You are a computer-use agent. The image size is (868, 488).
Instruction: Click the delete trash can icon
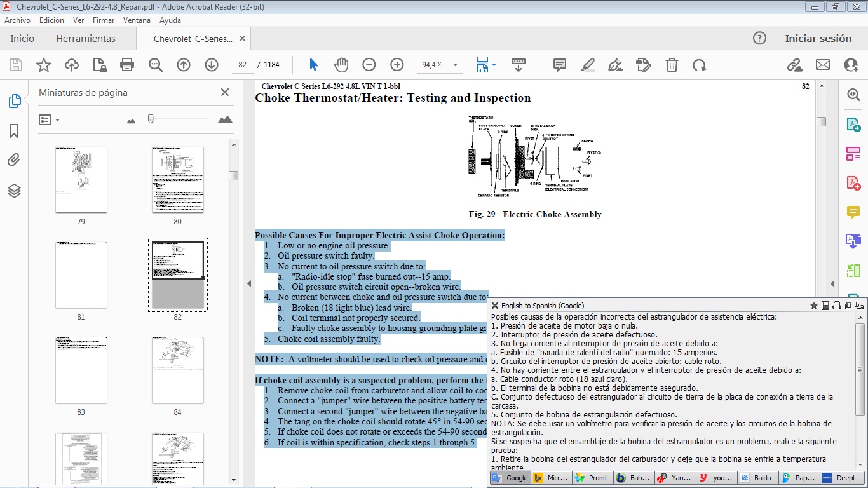click(x=672, y=65)
